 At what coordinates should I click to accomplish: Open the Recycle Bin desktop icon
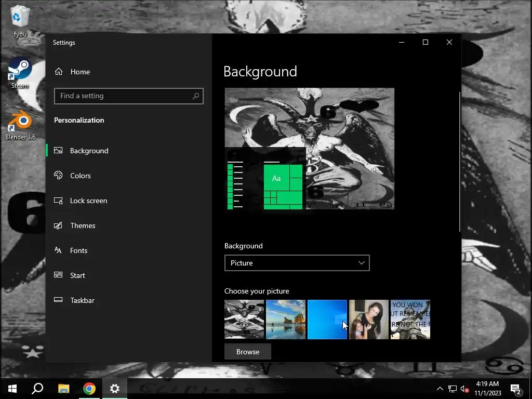pyautogui.click(x=20, y=21)
